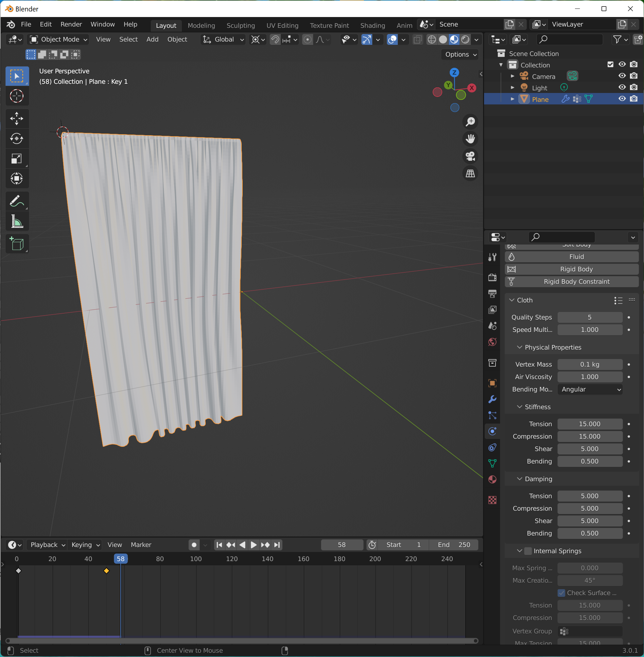
Task: Hide the Light object in viewport
Action: pyautogui.click(x=622, y=87)
